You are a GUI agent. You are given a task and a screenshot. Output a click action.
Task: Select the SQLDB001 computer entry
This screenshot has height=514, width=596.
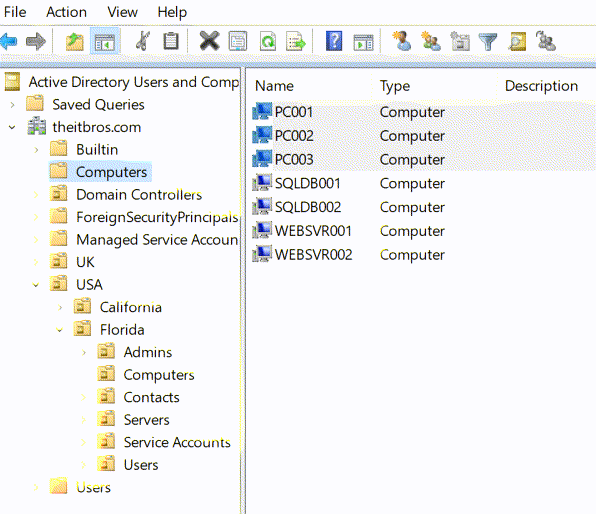(x=307, y=183)
